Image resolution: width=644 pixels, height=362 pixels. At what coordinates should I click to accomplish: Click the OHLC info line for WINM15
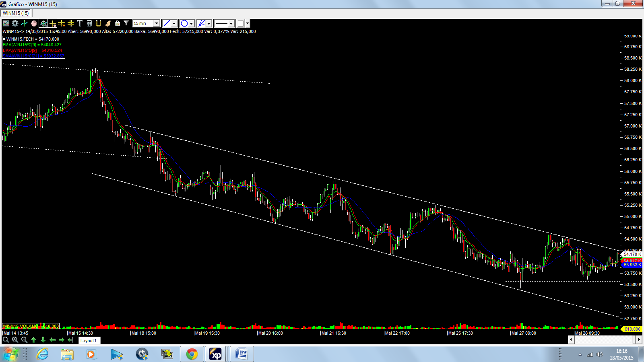click(129, 31)
